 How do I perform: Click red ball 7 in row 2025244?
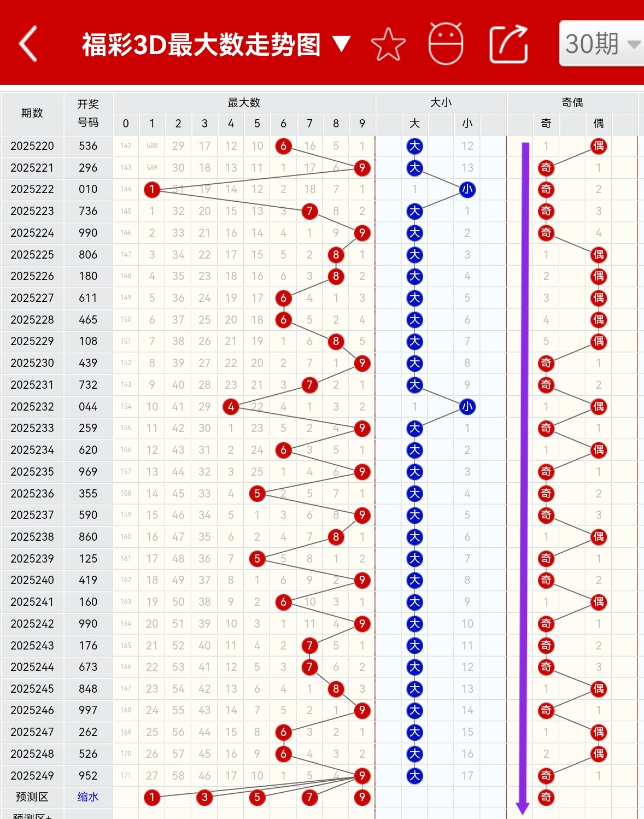tap(309, 667)
